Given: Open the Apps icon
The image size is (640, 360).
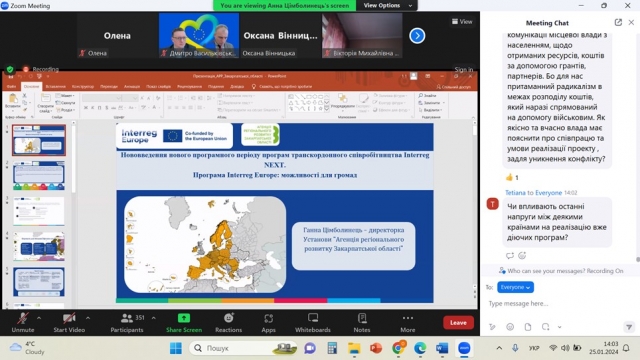Looking at the screenshot, I should pyautogui.click(x=268, y=322).
